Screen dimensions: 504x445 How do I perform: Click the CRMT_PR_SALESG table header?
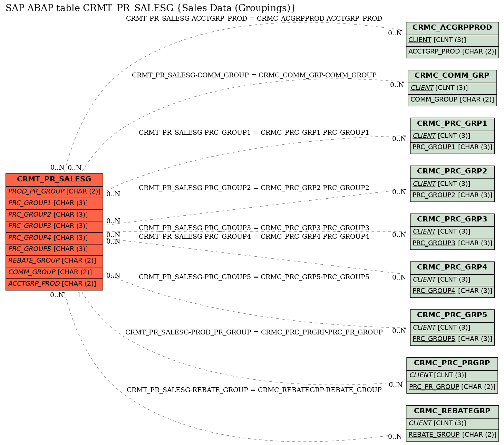point(54,180)
